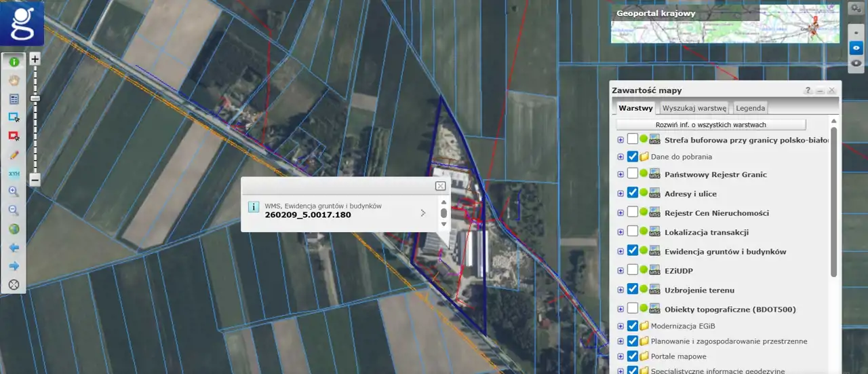The height and width of the screenshot is (374, 868).
Task: Select the red rectangle selection tool
Action: [14, 136]
